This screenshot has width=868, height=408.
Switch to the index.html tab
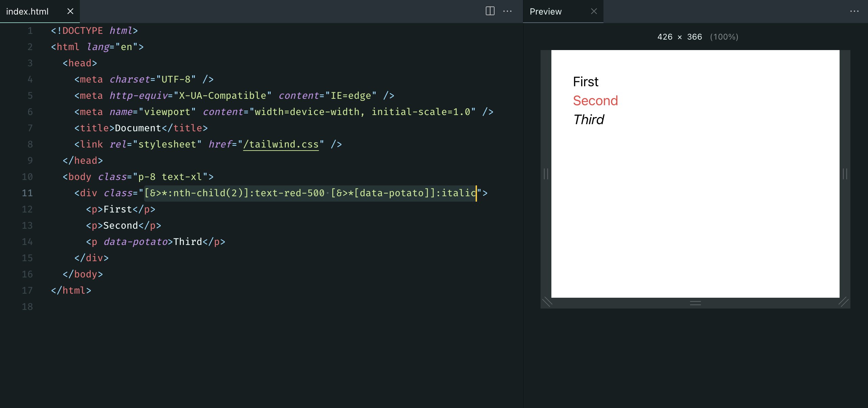(28, 11)
